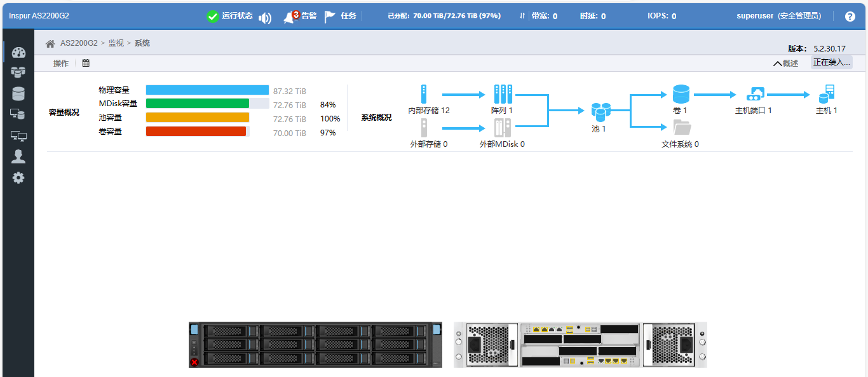Click the calendar icon next to 操作
Screen dimensions: 868x377
point(86,63)
